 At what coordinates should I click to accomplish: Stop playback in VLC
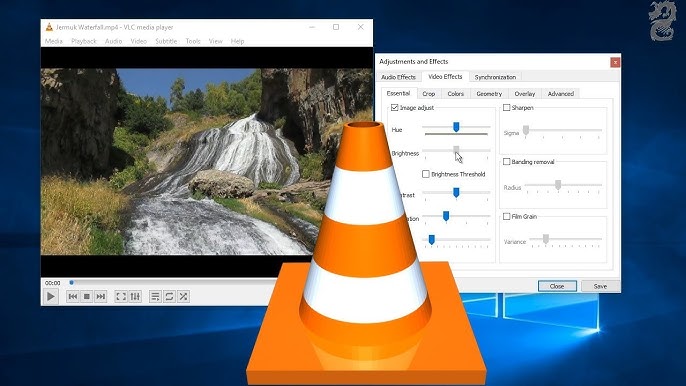click(x=87, y=296)
